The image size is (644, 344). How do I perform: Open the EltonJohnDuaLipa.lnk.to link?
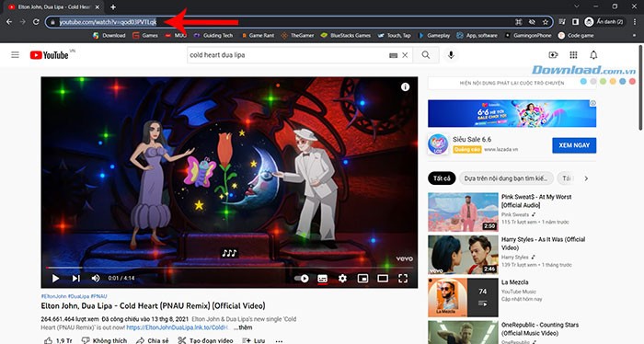point(178,327)
